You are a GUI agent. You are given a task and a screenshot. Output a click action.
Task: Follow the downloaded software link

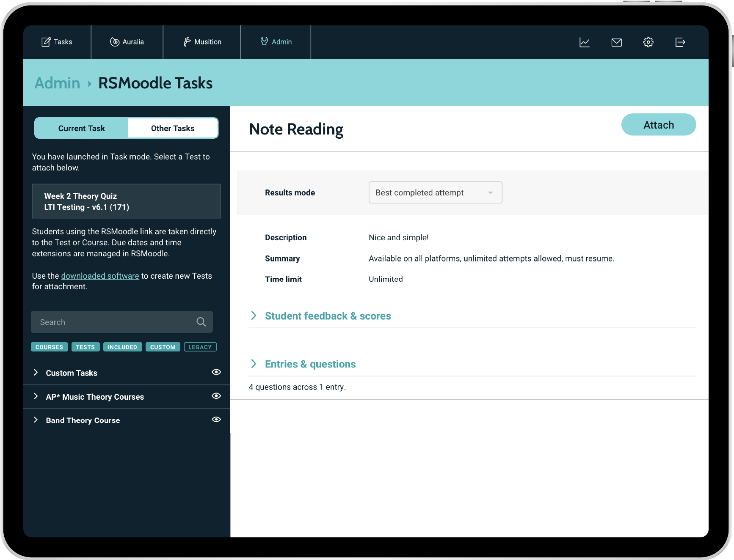[x=100, y=276]
